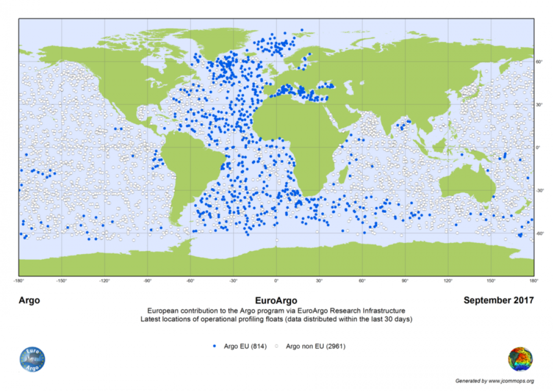Click 'Generated by www.jcommops.org' credit
This screenshot has height=392, width=554.
click(x=495, y=381)
